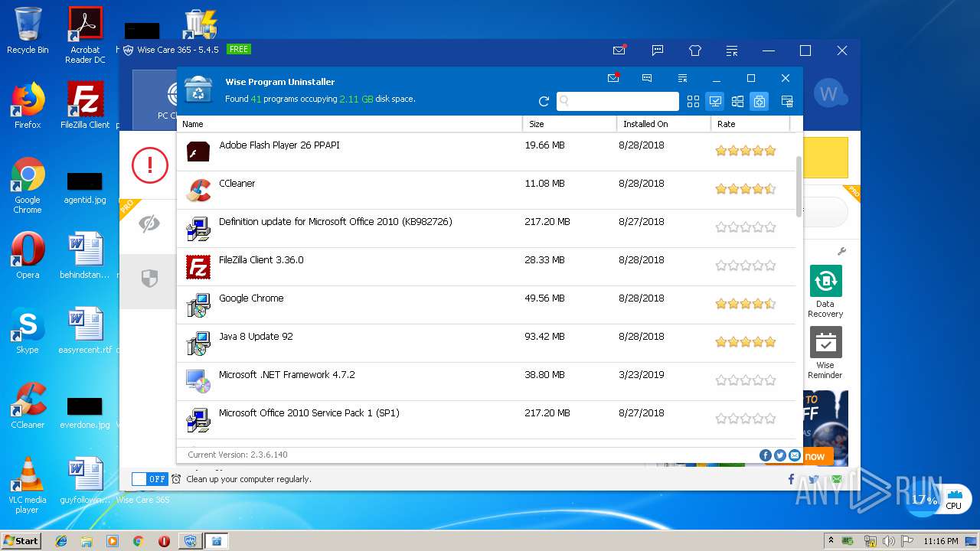Open easyrecent.rtf document on desktop
Screen dimensions: 980x551
[x=85, y=331]
